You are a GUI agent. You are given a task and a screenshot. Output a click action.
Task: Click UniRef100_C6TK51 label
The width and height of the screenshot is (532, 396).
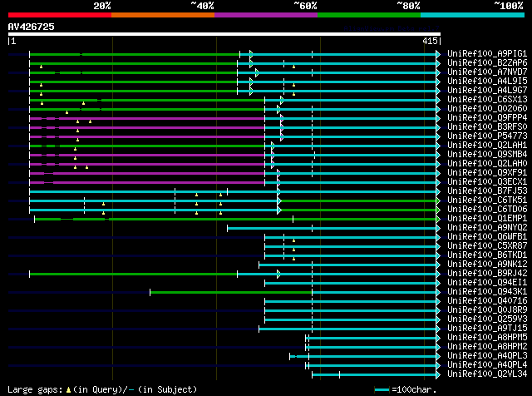487,200
